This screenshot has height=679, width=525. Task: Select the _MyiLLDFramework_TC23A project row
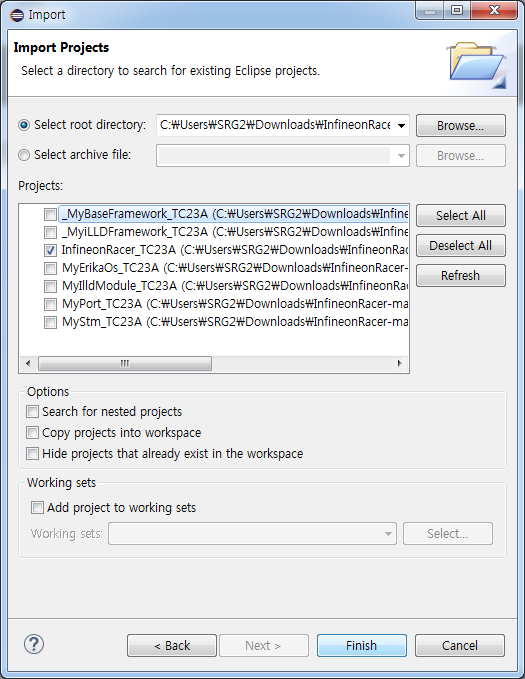(234, 232)
